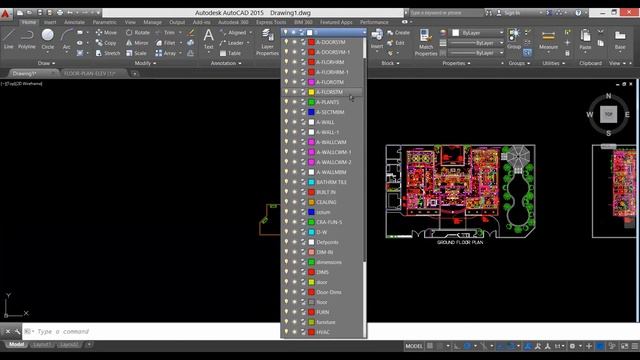The height and width of the screenshot is (360, 640).
Task: Click Sign In button
Action: 509,13
